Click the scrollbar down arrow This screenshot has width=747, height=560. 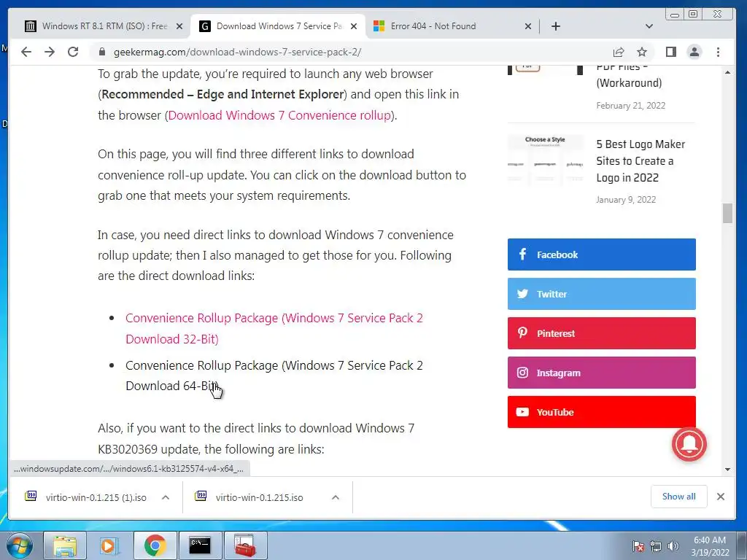pyautogui.click(x=727, y=470)
